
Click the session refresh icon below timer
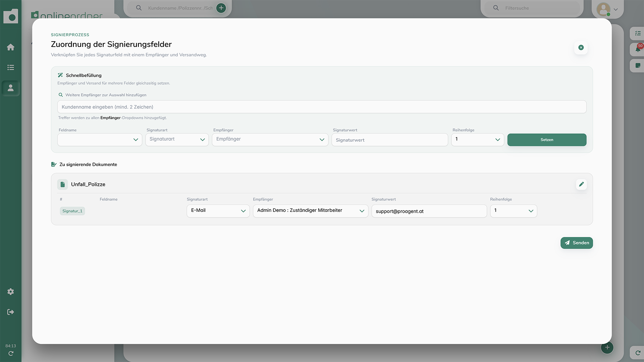tap(11, 353)
